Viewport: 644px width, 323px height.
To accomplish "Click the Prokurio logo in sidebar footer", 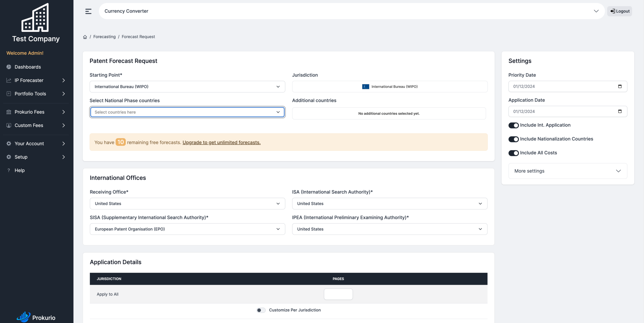I will point(36,317).
